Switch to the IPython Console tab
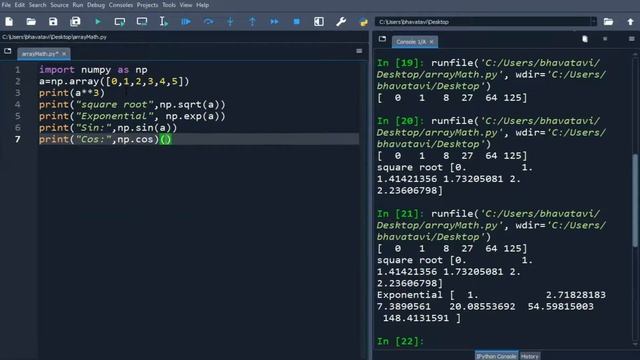The width and height of the screenshot is (640, 360). pyautogui.click(x=496, y=356)
